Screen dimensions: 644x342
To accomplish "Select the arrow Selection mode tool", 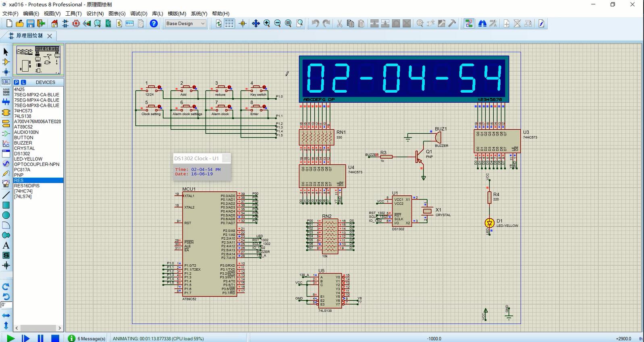I will coord(6,52).
